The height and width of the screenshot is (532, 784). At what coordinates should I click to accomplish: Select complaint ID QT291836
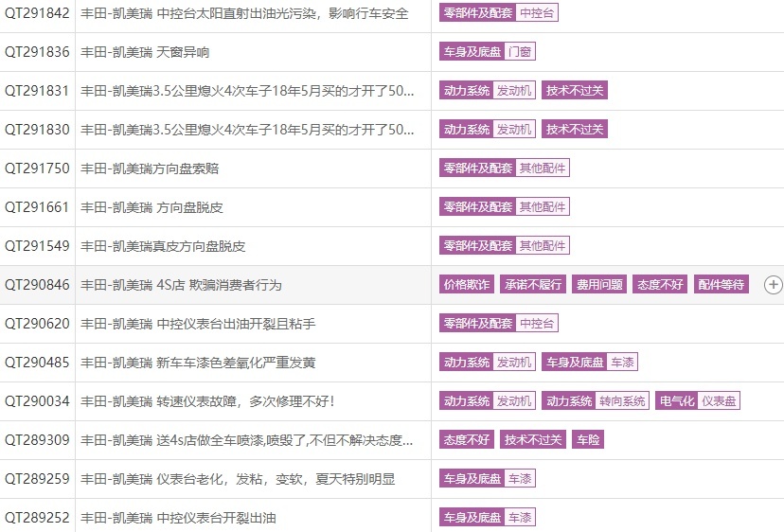[37, 52]
